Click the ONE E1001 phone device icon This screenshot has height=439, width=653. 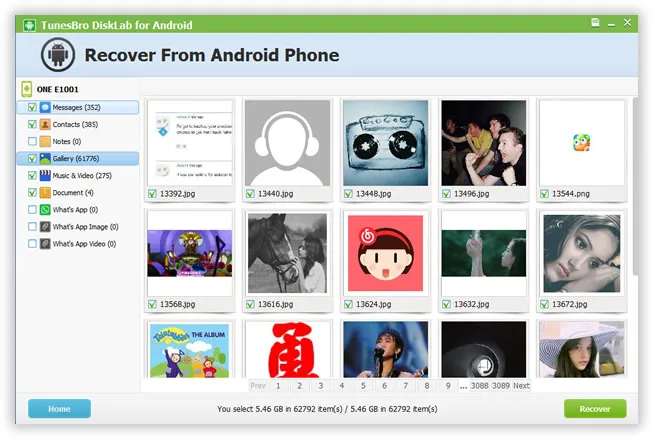coord(26,89)
